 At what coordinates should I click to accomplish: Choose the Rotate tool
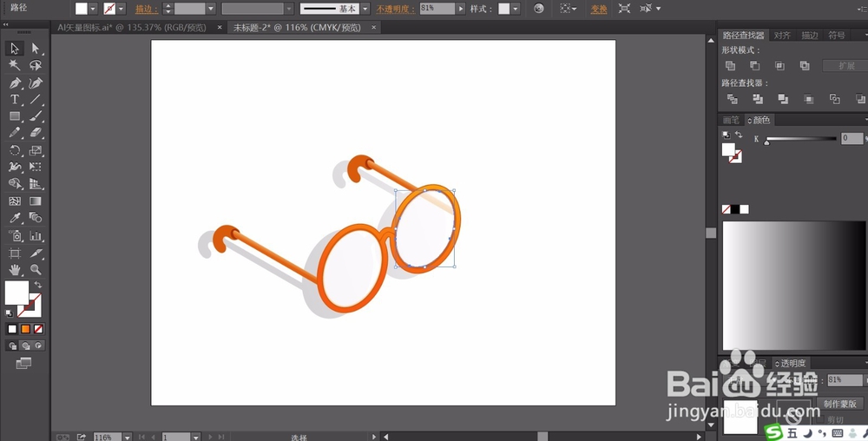15,150
